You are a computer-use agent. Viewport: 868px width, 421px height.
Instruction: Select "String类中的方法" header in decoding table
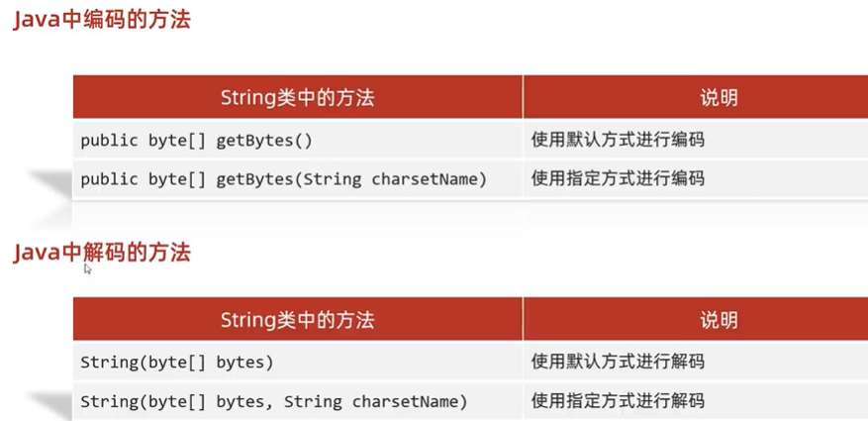[x=297, y=319]
